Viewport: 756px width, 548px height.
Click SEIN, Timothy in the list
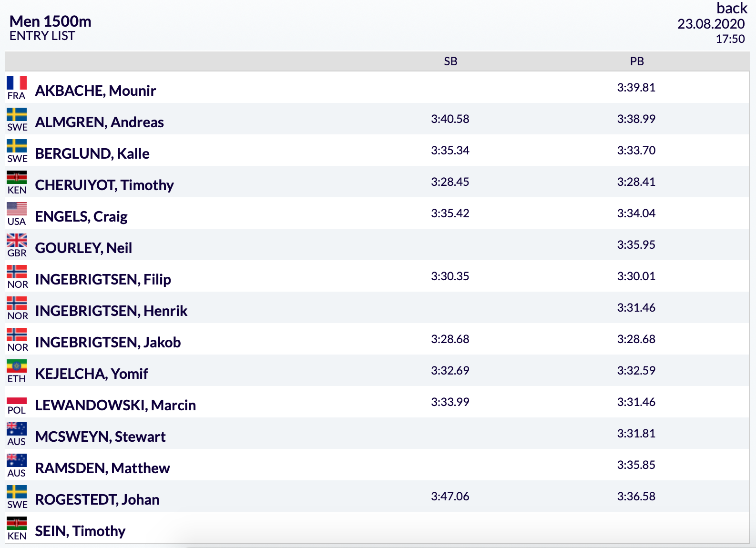coord(80,531)
